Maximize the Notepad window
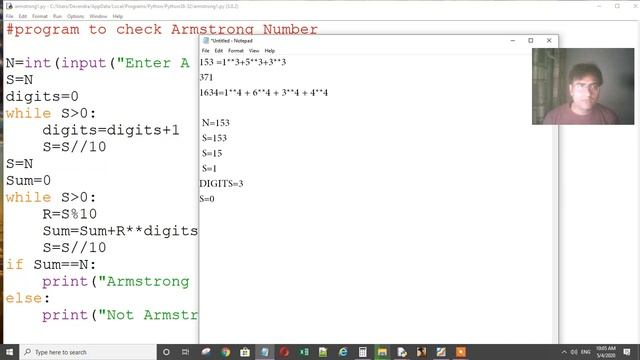The width and height of the screenshot is (640, 360). point(531,40)
